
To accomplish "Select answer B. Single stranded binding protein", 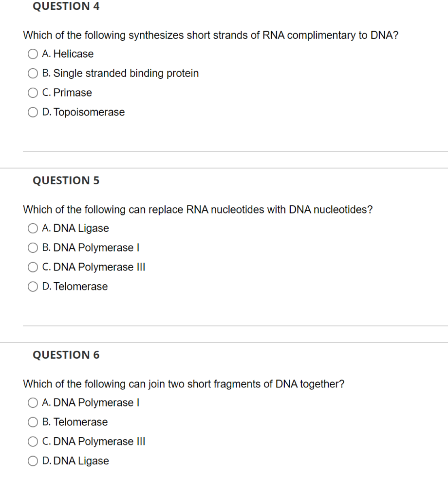I will point(33,73).
